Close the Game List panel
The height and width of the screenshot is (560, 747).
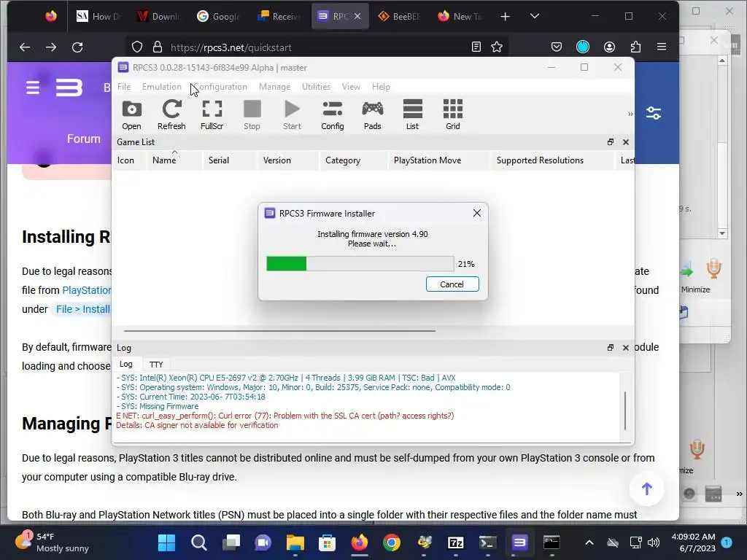point(625,142)
